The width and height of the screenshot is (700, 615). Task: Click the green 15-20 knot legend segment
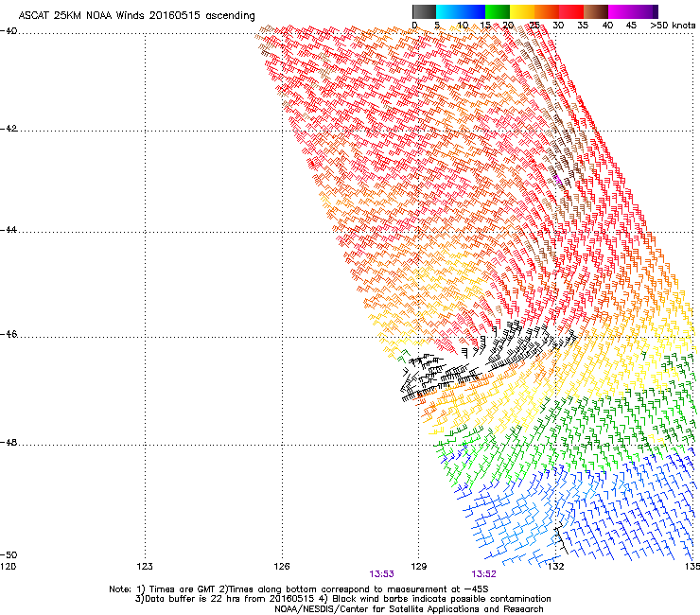[498, 11]
